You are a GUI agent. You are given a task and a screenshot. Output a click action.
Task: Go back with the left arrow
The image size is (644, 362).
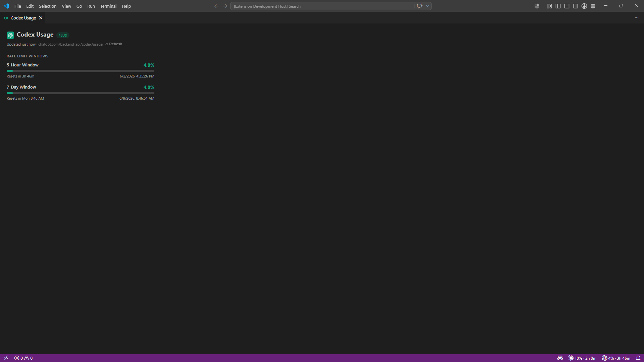216,6
